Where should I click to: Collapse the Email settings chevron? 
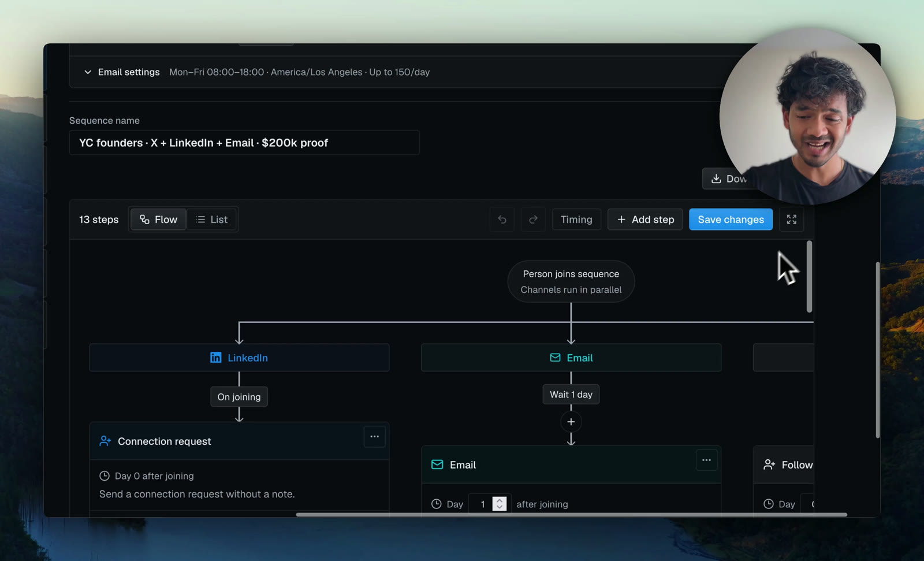(x=88, y=72)
